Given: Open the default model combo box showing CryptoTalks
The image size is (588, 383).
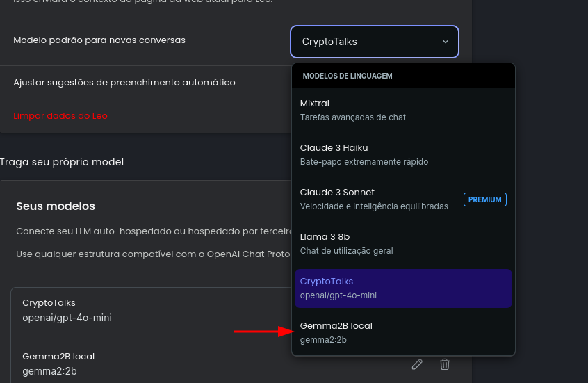Looking at the screenshot, I should click(374, 42).
